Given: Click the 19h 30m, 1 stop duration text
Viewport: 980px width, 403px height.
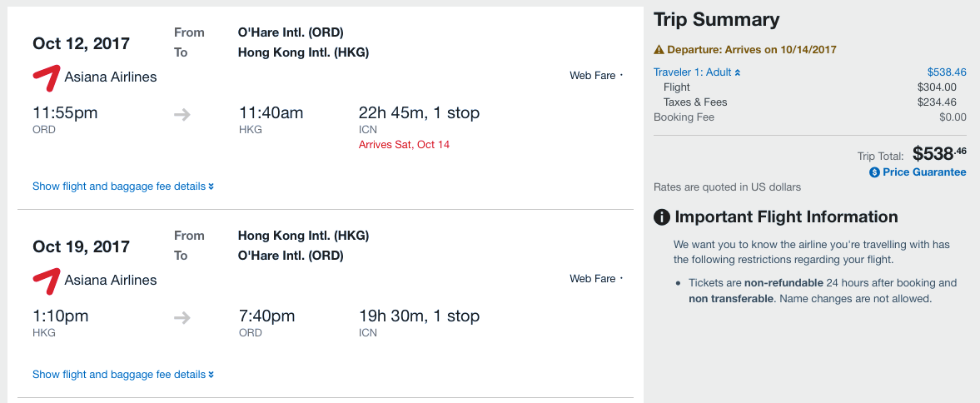Looking at the screenshot, I should coord(419,316).
